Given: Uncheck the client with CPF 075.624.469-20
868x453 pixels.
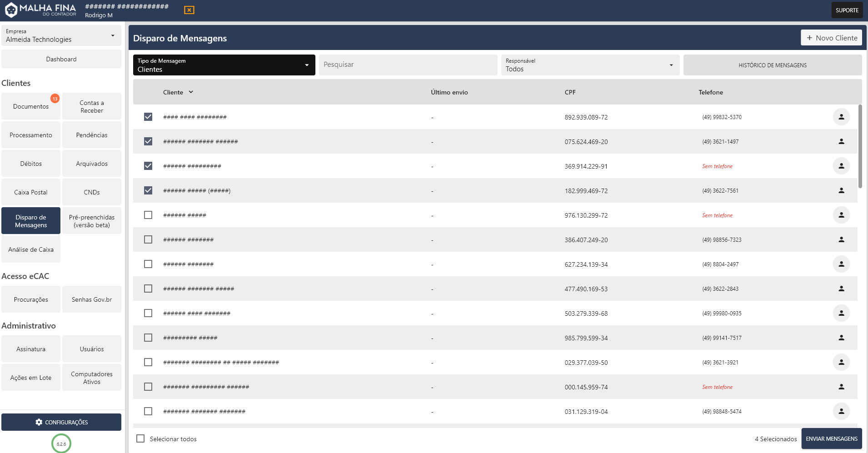Looking at the screenshot, I should 148,141.
